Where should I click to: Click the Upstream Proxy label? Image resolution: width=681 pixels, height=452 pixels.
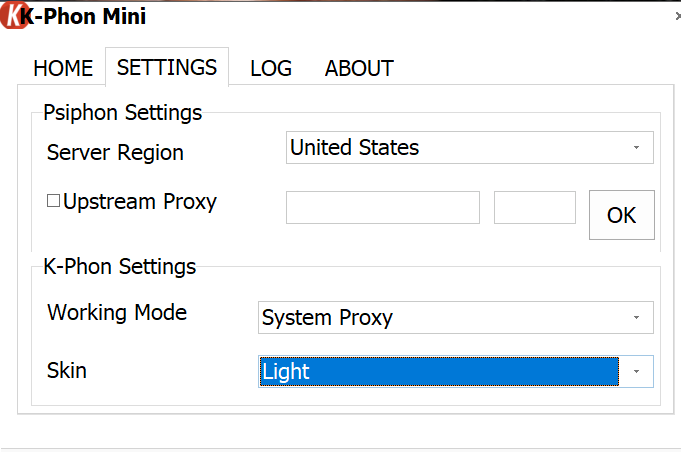pos(140,202)
